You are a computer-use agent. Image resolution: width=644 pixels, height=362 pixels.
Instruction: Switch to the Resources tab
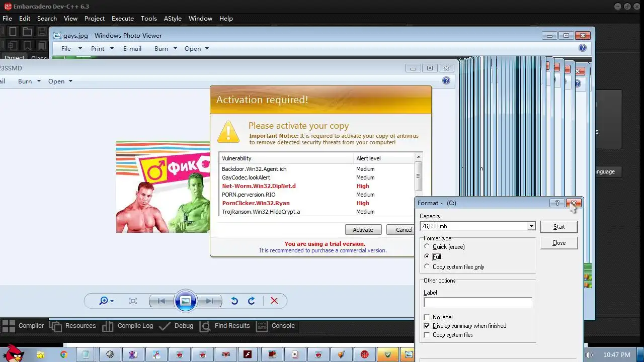click(73, 326)
